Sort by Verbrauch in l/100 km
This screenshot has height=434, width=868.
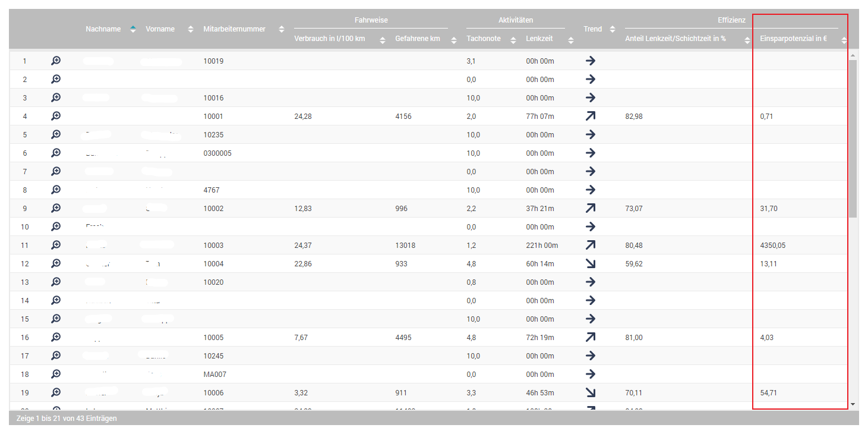[x=382, y=40]
